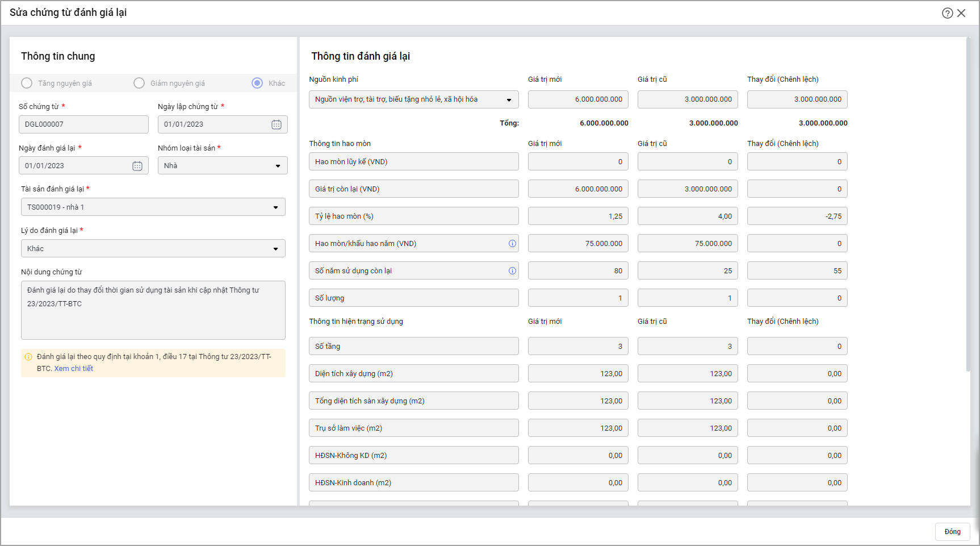980x546 pixels.
Task: Click info icon beside Hao mòn/khấu hao năm
Action: tap(512, 244)
